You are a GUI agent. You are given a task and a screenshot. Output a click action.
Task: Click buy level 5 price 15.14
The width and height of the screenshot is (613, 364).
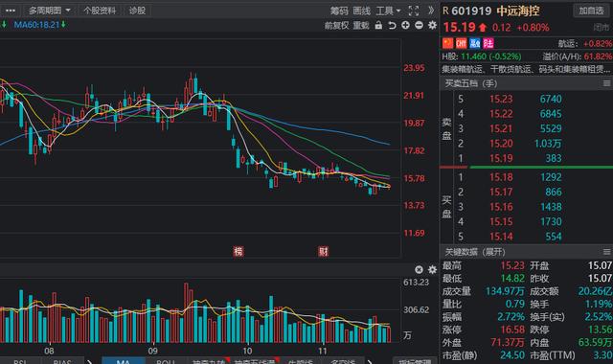coord(501,237)
